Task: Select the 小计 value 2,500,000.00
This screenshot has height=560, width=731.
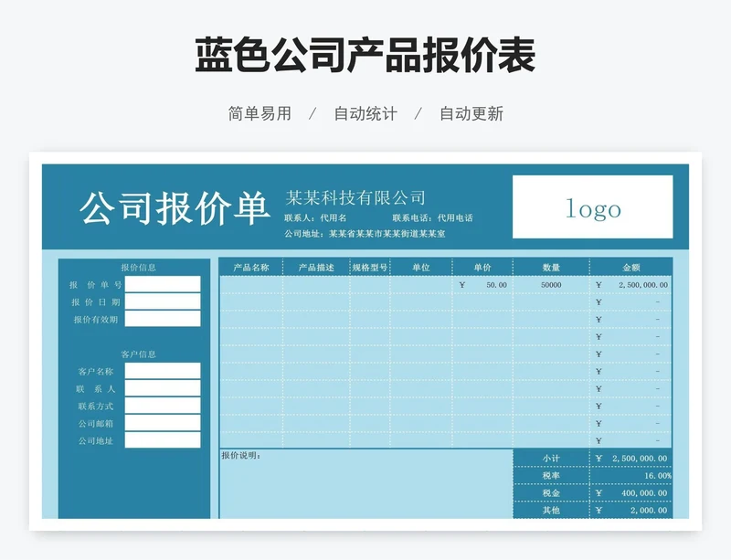Action: pyautogui.click(x=631, y=459)
